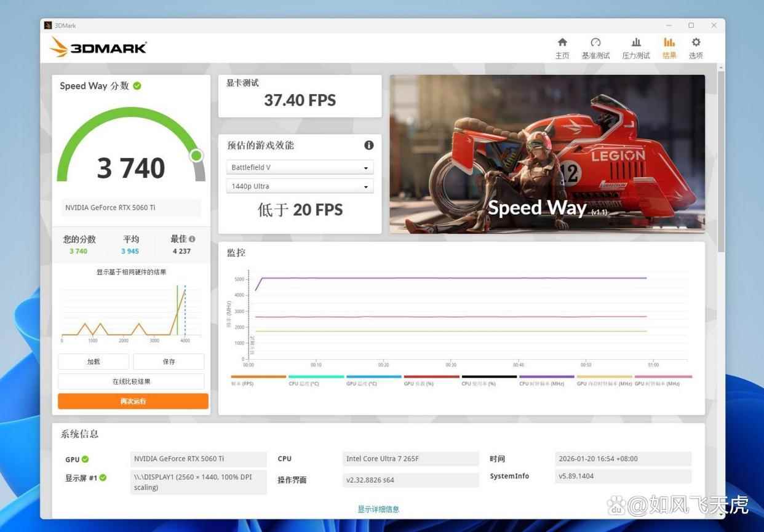
Task: Click the 3DMark title bar app icon
Action: point(48,25)
